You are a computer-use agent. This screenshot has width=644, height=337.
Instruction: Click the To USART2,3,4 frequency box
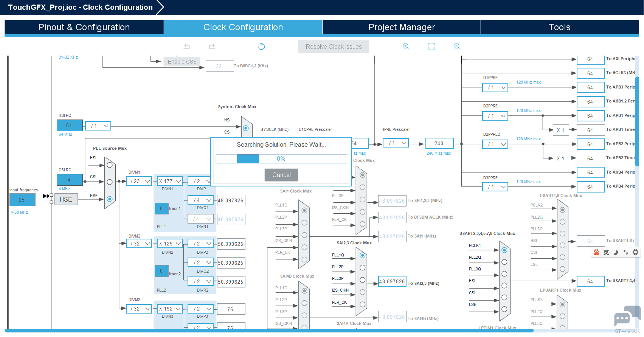point(591,281)
